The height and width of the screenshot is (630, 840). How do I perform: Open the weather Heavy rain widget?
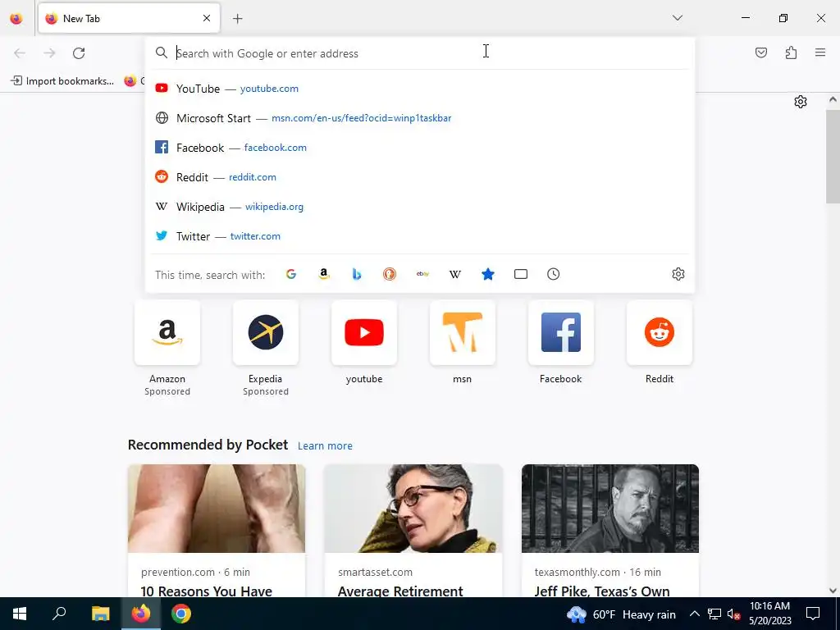pyautogui.click(x=622, y=614)
